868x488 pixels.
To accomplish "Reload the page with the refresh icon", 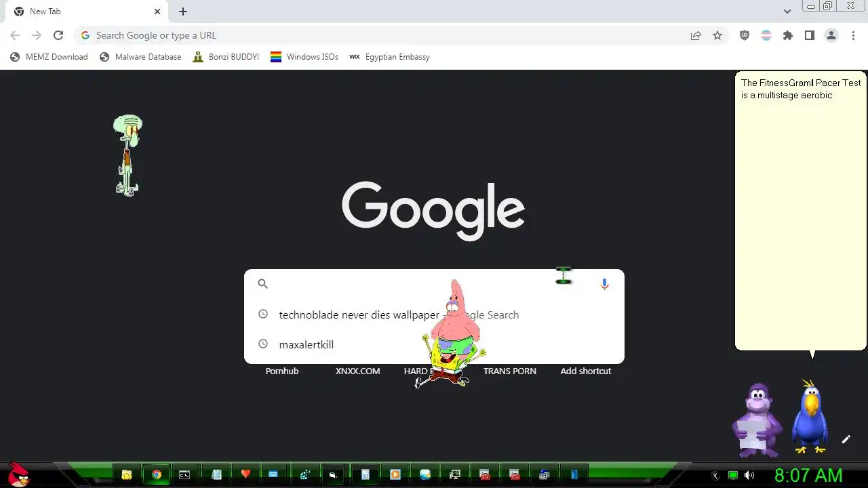I will click(58, 35).
